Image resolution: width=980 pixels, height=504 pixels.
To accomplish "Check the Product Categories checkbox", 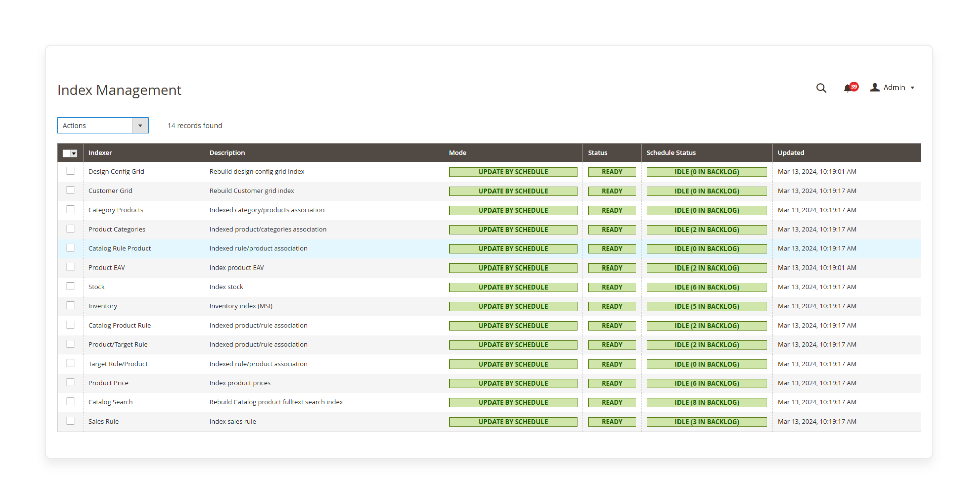I will click(70, 229).
